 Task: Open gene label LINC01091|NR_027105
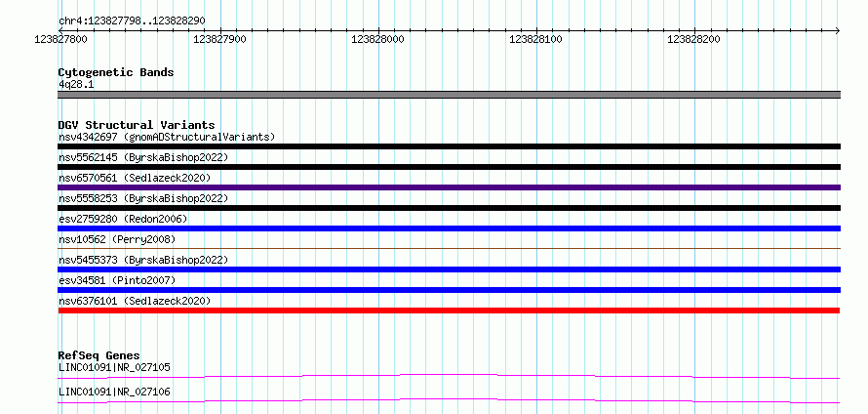114,367
